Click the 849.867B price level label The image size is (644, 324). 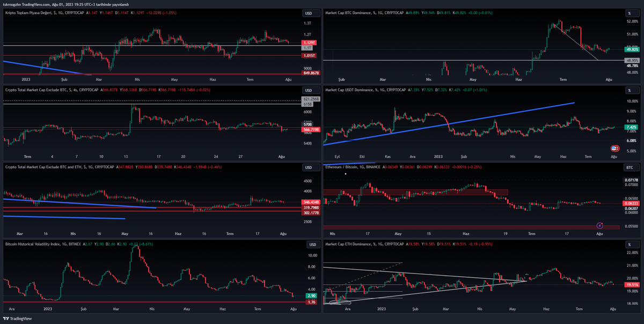click(311, 73)
